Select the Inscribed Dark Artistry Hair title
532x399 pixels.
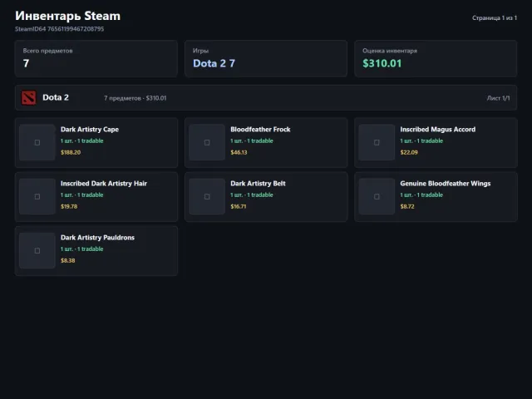[x=104, y=184]
